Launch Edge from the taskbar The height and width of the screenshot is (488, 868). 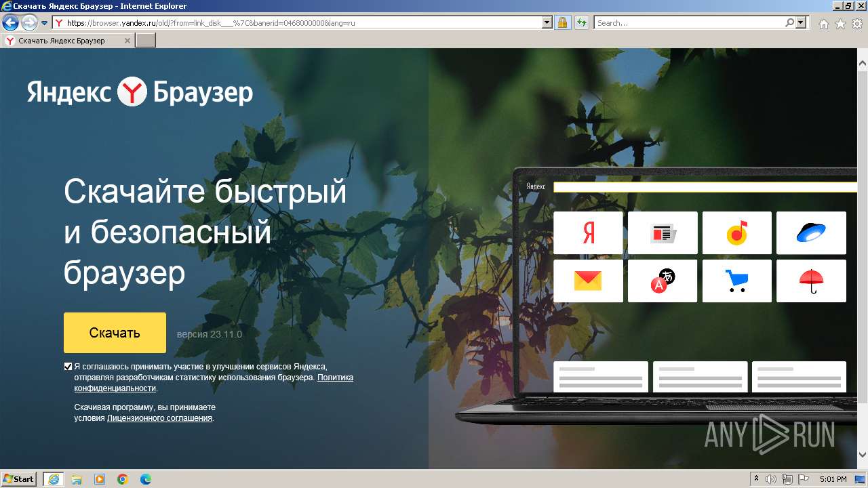tap(146, 479)
